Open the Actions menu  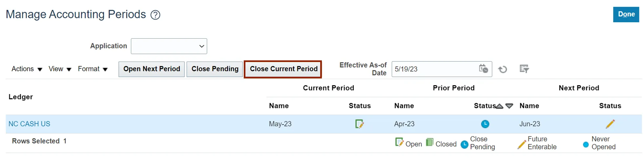point(27,69)
